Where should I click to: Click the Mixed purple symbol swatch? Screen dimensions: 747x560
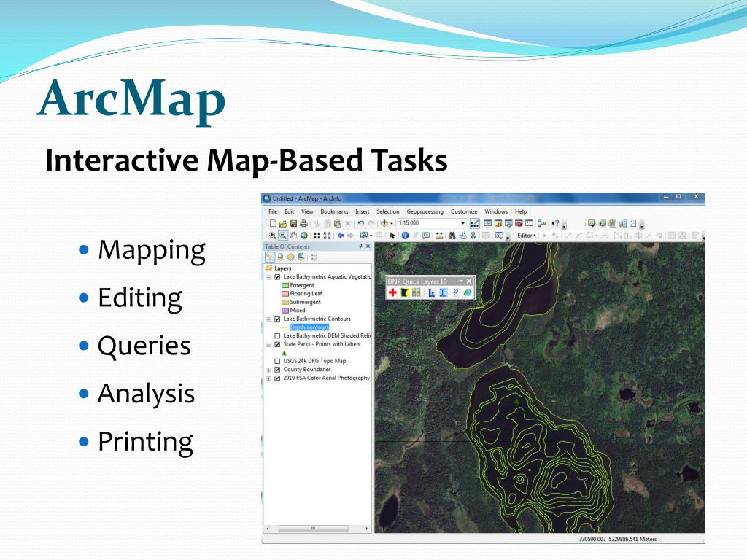point(285,311)
